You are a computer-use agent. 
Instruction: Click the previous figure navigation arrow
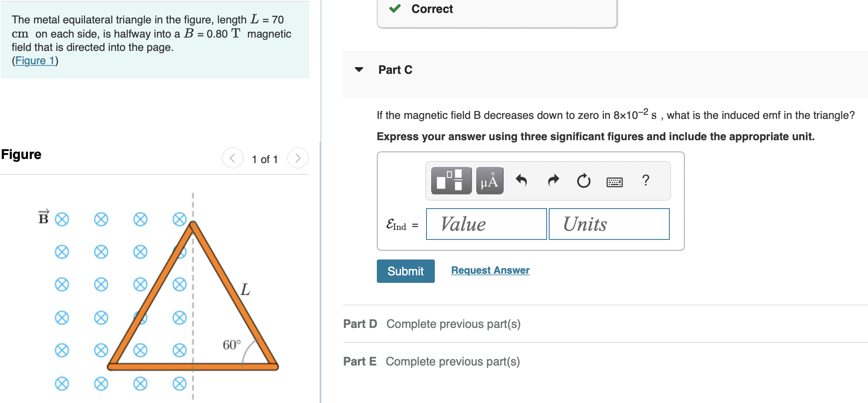232,158
